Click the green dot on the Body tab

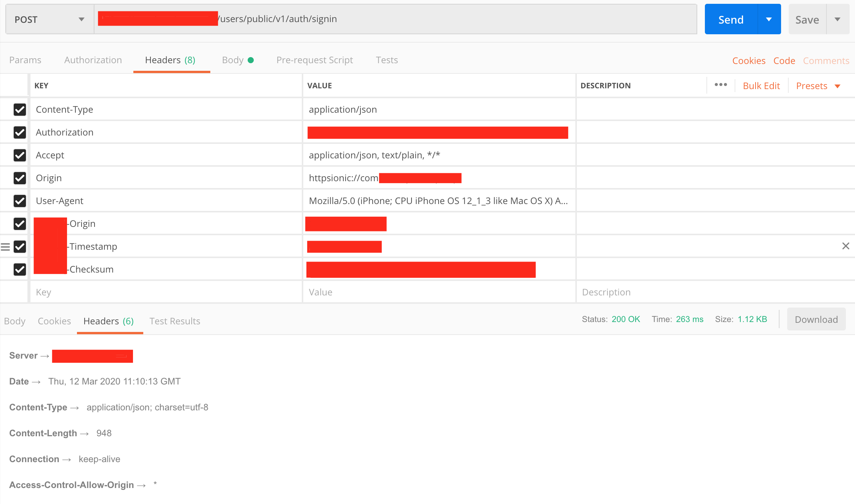point(251,60)
